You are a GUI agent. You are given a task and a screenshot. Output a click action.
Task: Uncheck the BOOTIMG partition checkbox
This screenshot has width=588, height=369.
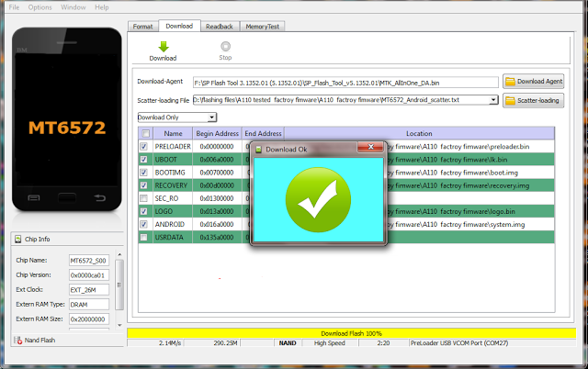143,173
